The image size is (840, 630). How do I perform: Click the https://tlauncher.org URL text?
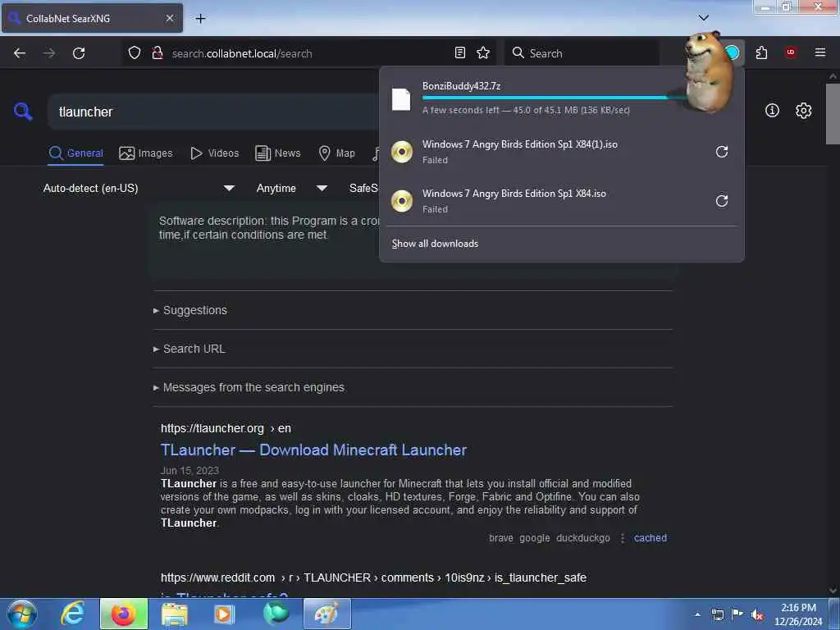[212, 428]
